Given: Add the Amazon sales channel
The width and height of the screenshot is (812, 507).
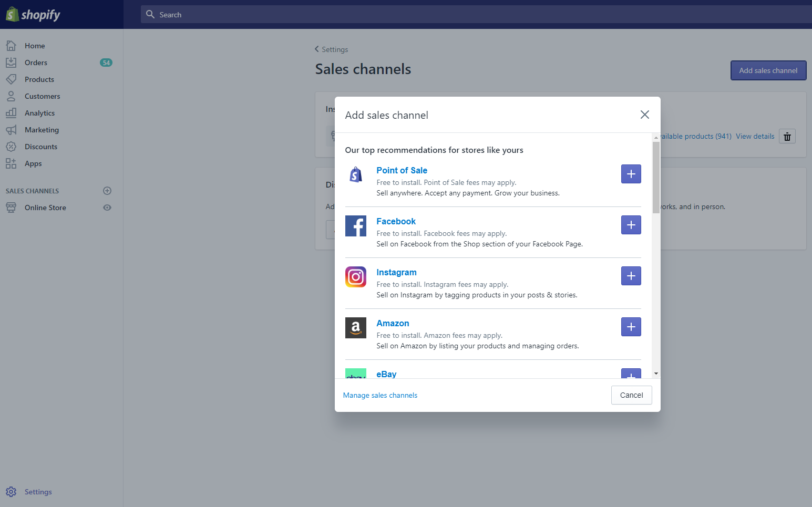Looking at the screenshot, I should [631, 327].
